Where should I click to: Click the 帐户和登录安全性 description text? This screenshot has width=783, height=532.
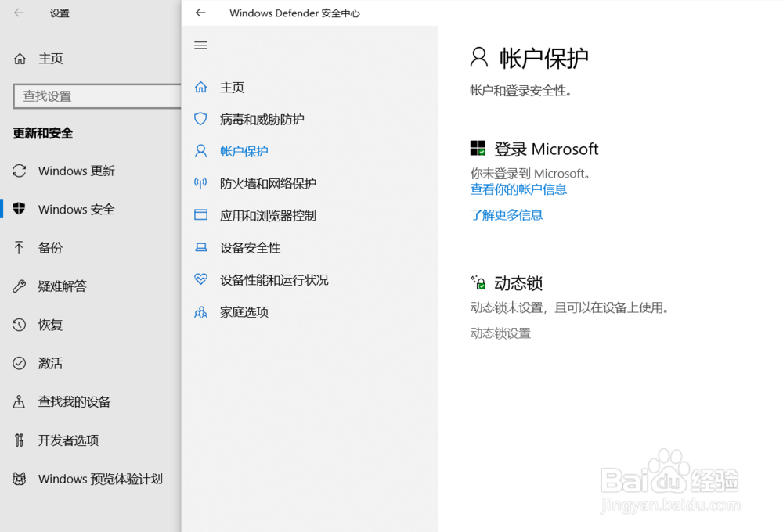521,91
